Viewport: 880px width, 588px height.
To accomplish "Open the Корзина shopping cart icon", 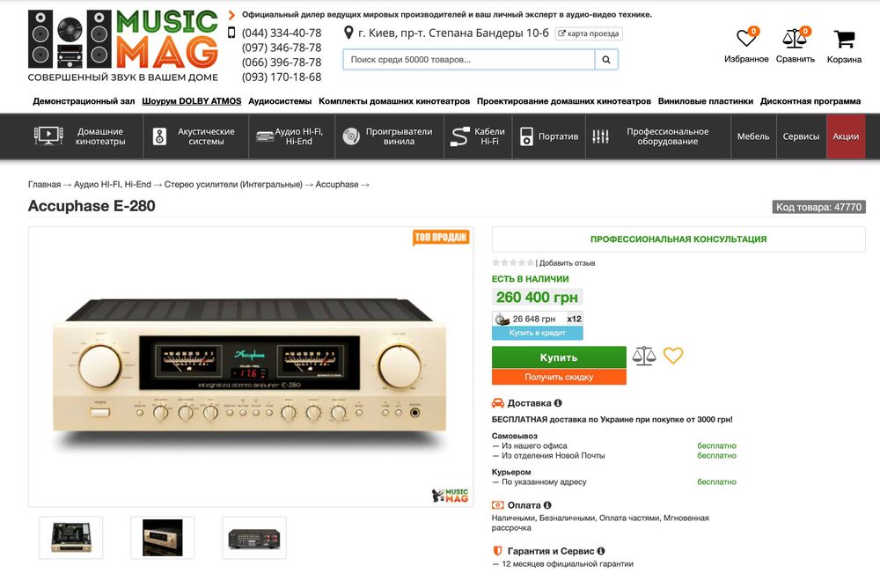I will coord(844,40).
